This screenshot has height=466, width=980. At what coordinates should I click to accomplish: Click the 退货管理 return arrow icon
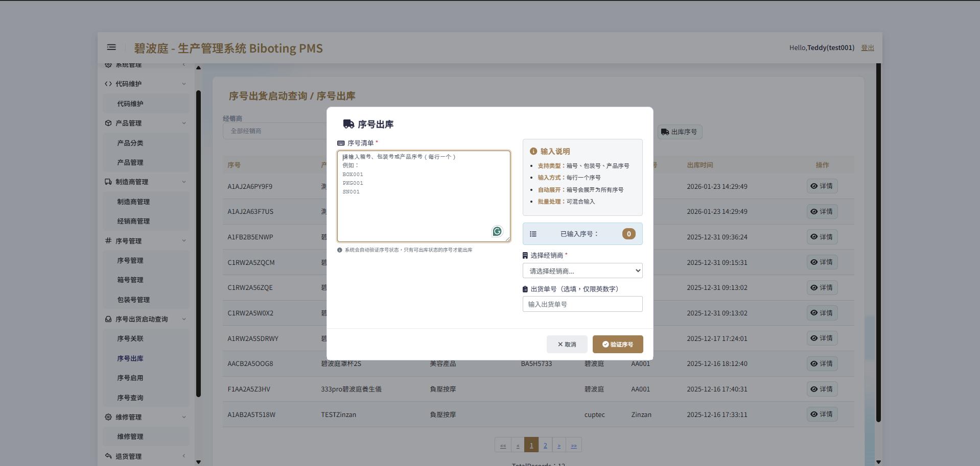click(108, 456)
